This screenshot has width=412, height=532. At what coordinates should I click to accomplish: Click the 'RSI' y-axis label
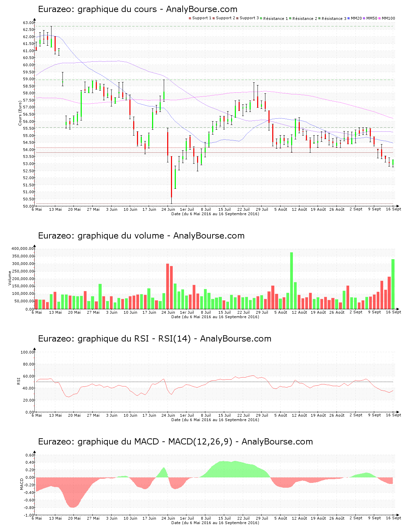click(x=19, y=381)
